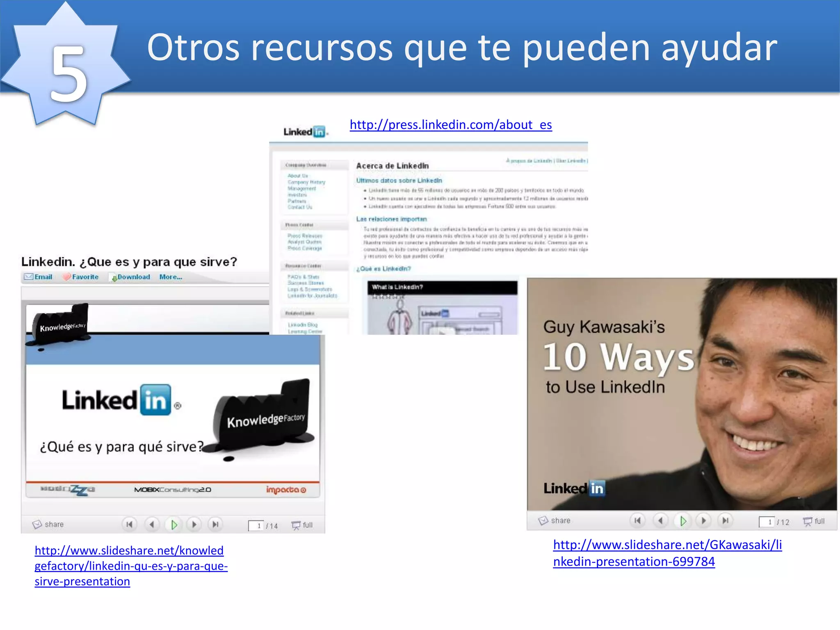Open the More... menu of the presentation
The width and height of the screenshot is (840, 630).
[171, 277]
